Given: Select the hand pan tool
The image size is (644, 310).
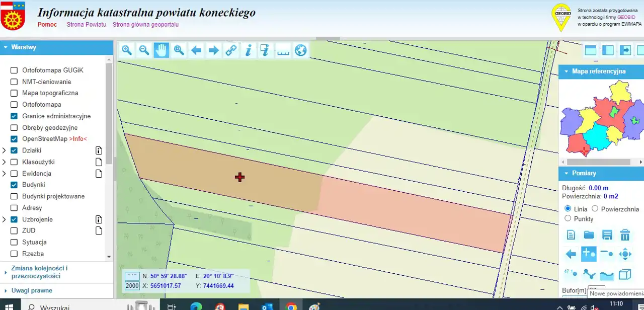Looking at the screenshot, I should [161, 50].
